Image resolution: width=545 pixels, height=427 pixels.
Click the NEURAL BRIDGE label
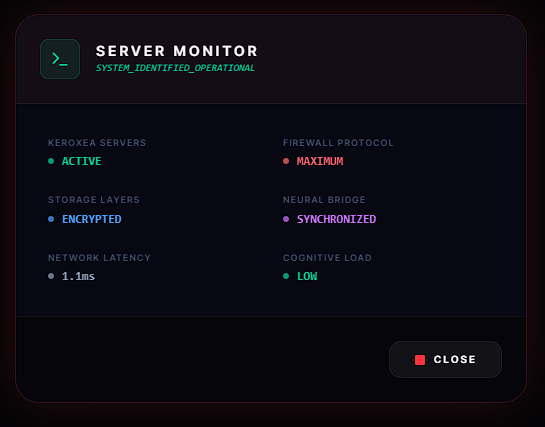[324, 200]
